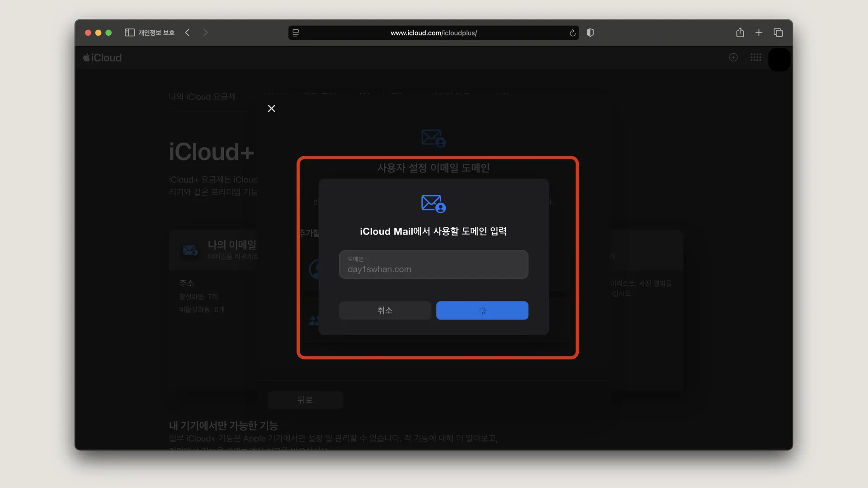This screenshot has width=868, height=488.
Task: Click the Safari sidebar toggle icon
Action: click(x=130, y=33)
